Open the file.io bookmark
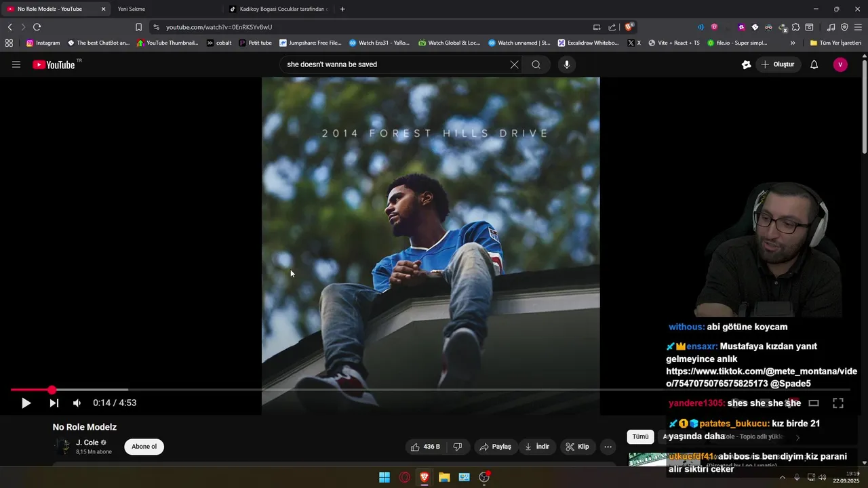The width and height of the screenshot is (868, 488). click(x=737, y=43)
